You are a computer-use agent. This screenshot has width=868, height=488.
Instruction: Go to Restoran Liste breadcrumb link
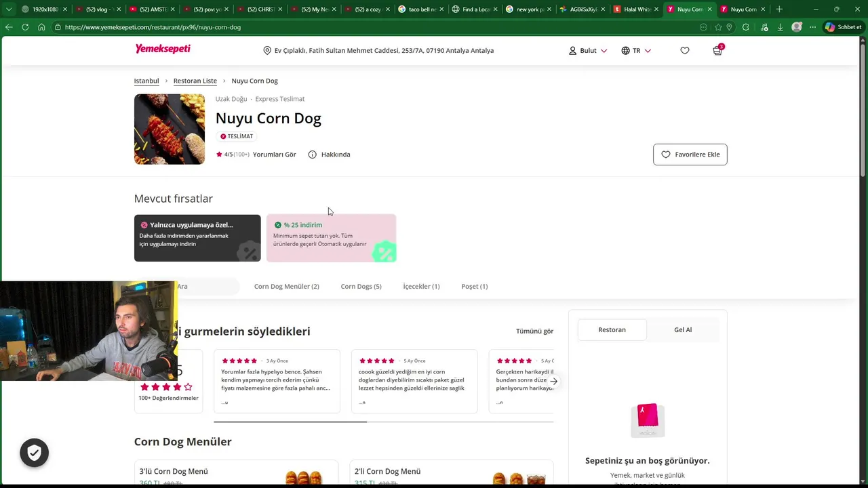tap(195, 81)
